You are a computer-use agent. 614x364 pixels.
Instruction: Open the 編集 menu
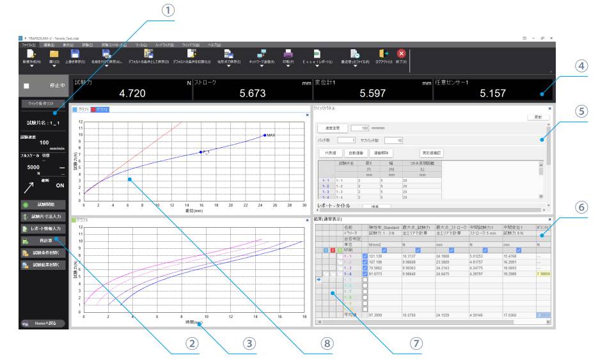point(49,45)
